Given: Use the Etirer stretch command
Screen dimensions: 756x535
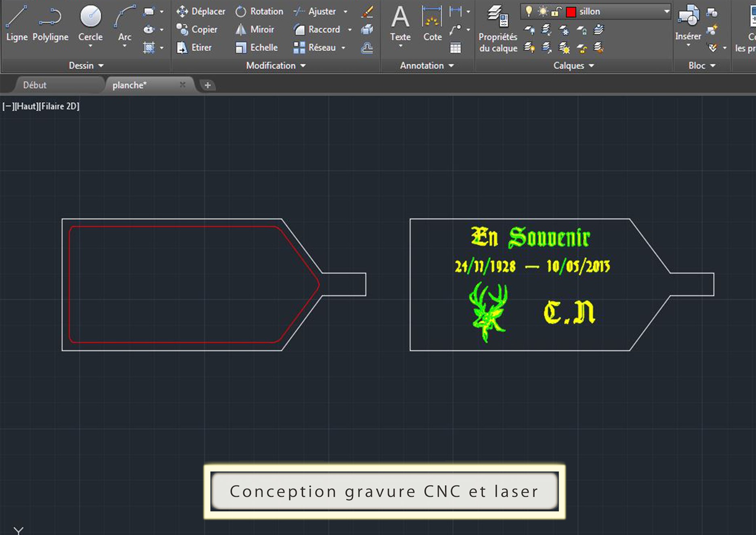Looking at the screenshot, I should click(194, 48).
